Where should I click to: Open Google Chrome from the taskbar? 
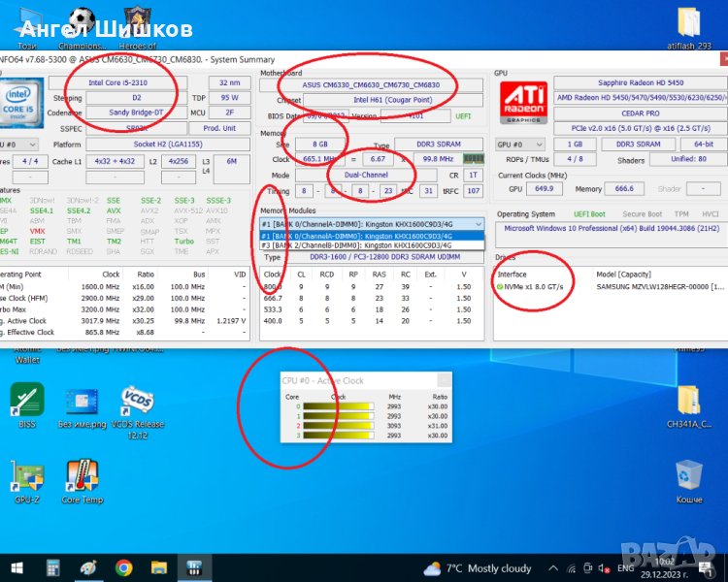pyautogui.click(x=124, y=567)
